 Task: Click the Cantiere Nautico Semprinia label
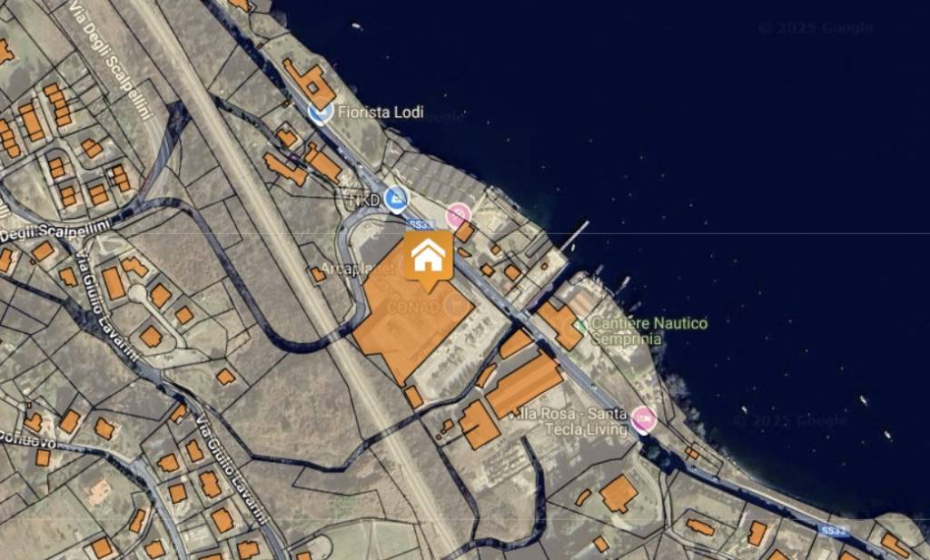pyautogui.click(x=648, y=330)
